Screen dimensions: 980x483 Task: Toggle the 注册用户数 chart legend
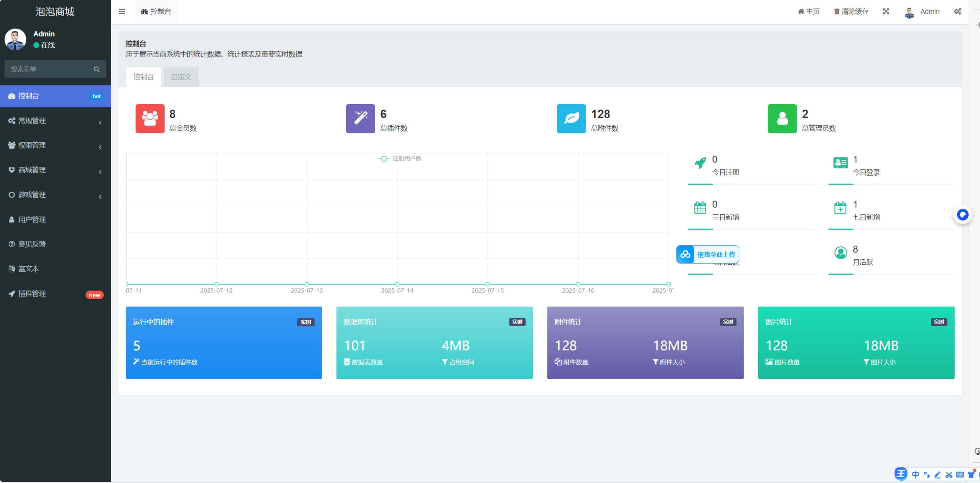tap(400, 159)
